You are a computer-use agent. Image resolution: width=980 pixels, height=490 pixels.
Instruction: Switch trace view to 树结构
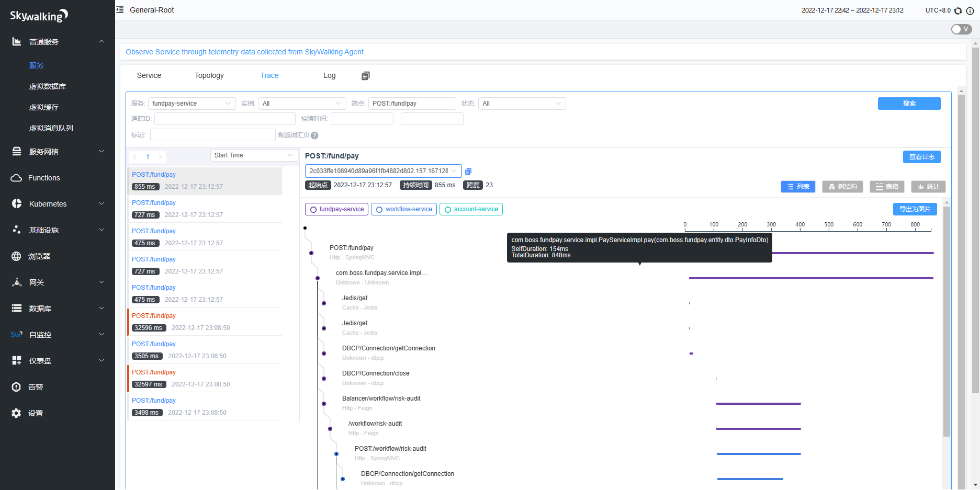tap(842, 187)
